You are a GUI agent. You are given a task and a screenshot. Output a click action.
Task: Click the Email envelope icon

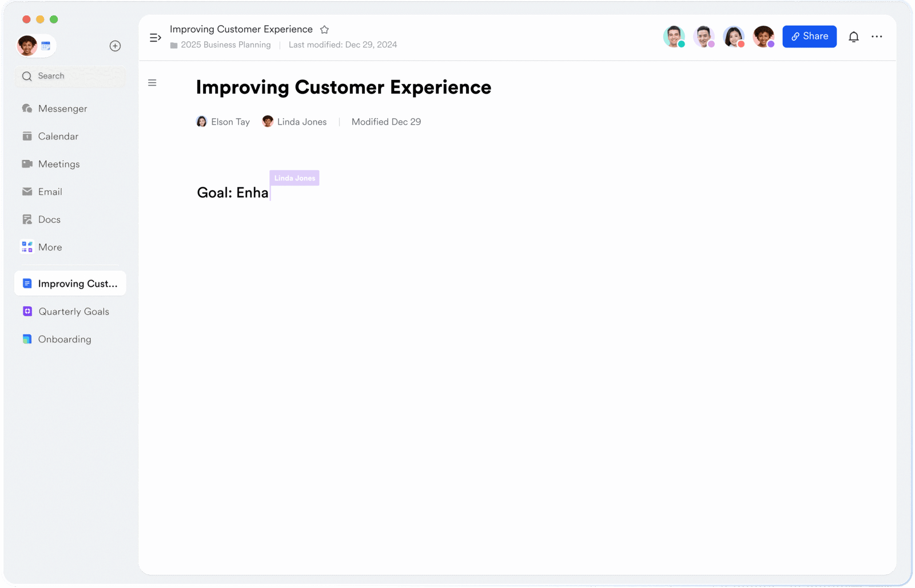(x=27, y=192)
